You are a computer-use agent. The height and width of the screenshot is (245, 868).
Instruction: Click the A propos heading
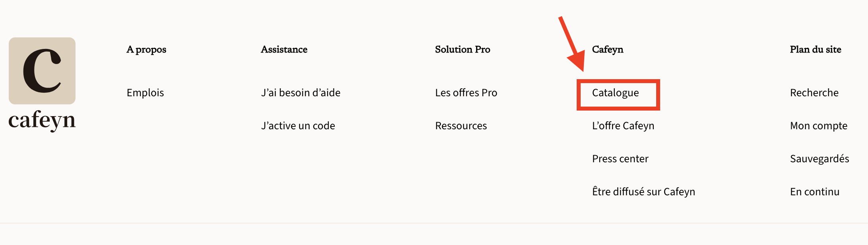point(146,50)
